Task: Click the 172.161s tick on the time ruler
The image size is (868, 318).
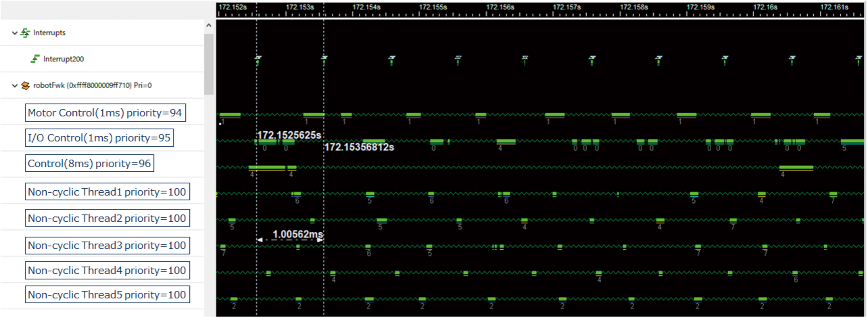Action: [x=834, y=7]
